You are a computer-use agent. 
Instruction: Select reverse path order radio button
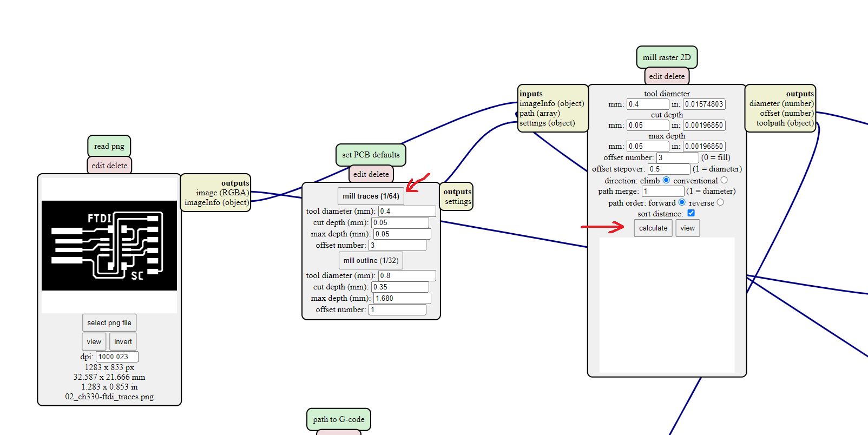[720, 202]
